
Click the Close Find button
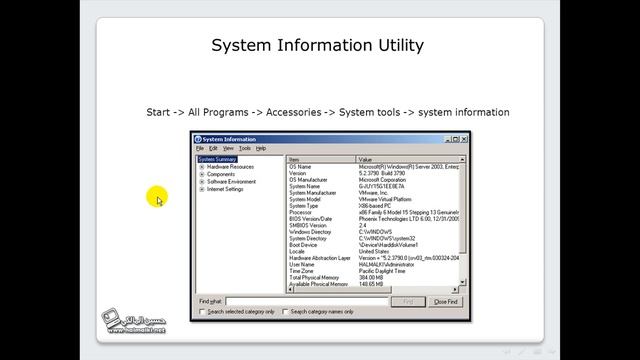[x=445, y=302]
